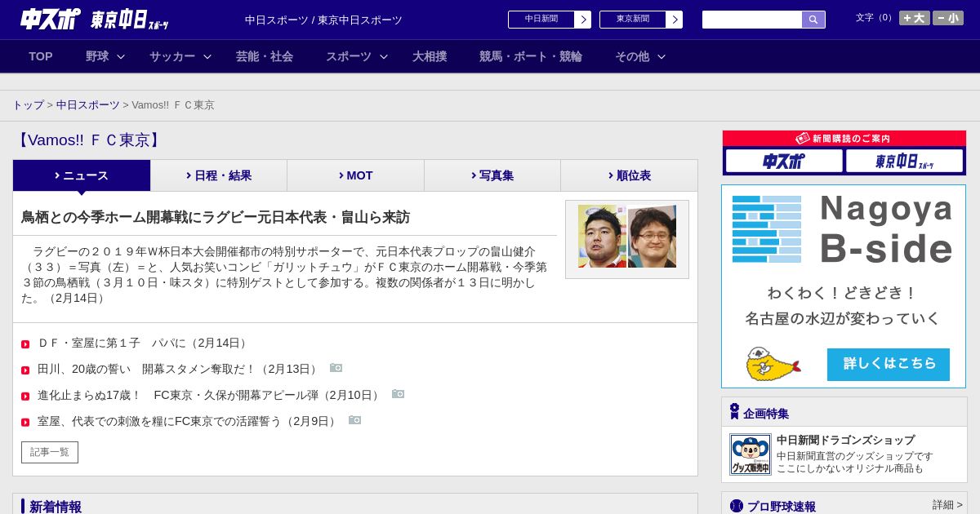980x514 pixels.
Task: Focus the site search input field
Action: click(752, 20)
